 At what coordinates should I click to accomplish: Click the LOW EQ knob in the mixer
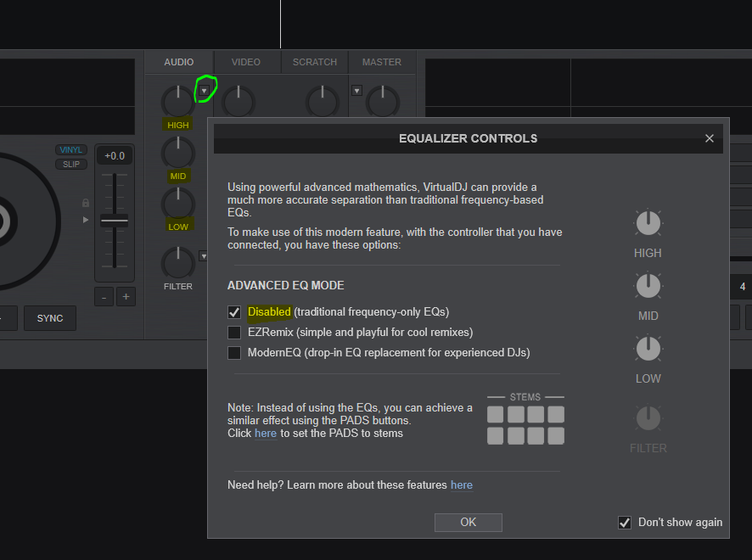178,204
